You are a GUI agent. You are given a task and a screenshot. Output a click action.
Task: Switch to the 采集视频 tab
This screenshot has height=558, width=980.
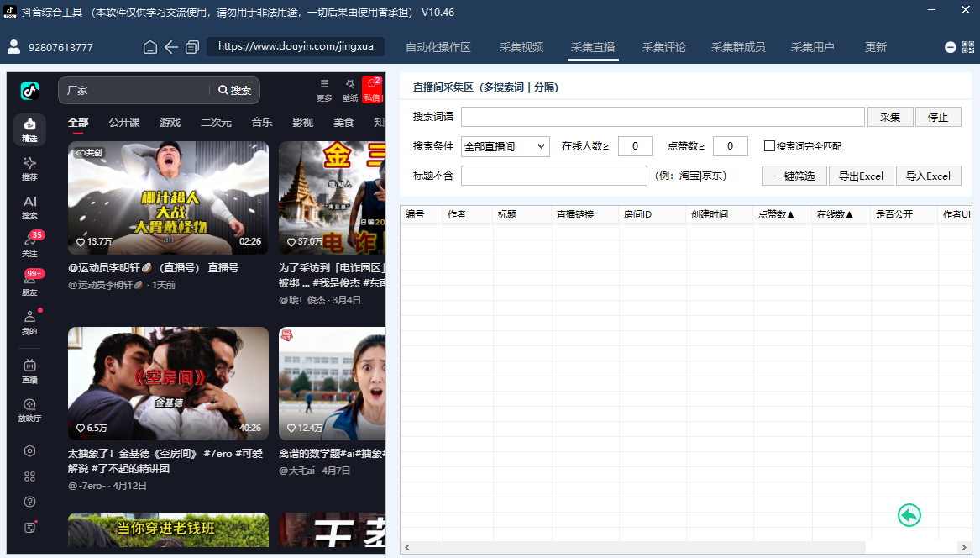(521, 48)
